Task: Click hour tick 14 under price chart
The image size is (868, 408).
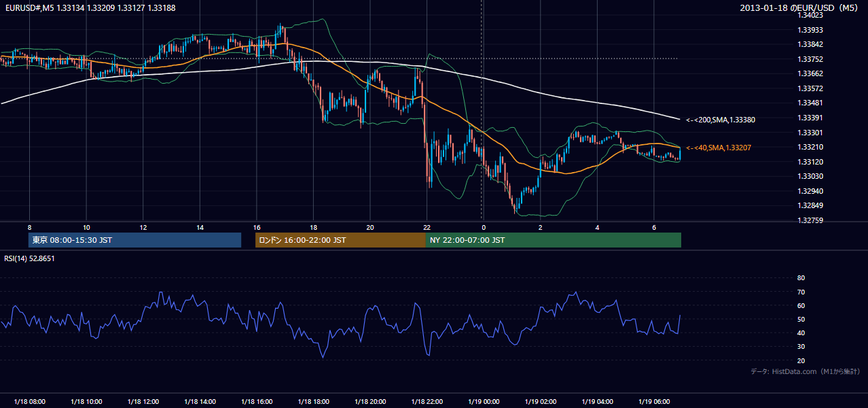Action: (200, 227)
